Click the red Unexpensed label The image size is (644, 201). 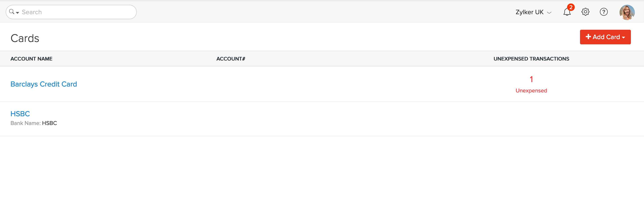(x=531, y=90)
